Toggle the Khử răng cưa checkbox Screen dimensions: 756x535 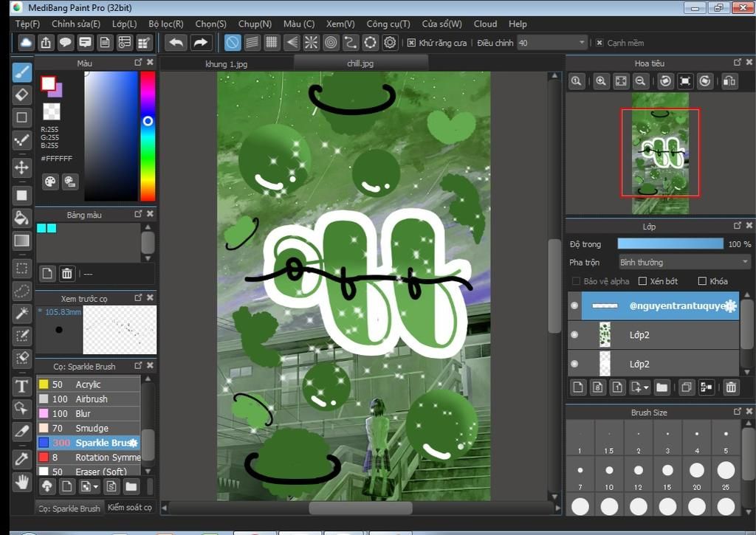click(x=411, y=43)
